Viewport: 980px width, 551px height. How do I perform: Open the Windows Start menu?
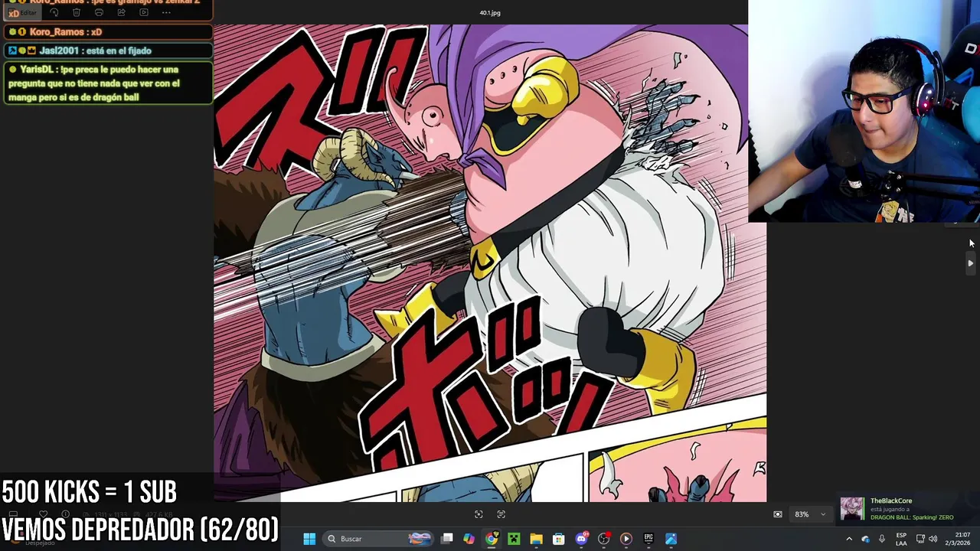coord(309,539)
